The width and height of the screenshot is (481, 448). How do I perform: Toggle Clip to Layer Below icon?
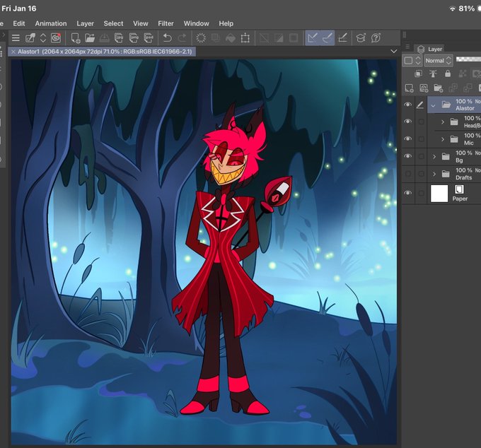[418, 73]
